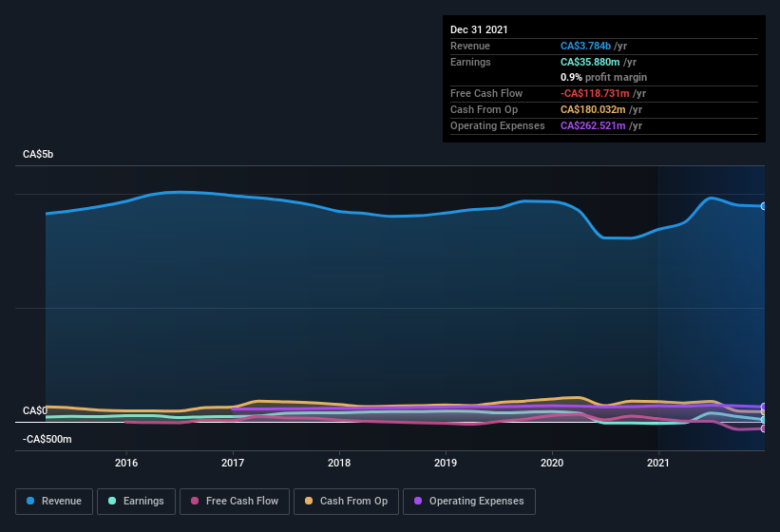Toggle the Free Cash Flow legend item
780x532 pixels.
235,502
